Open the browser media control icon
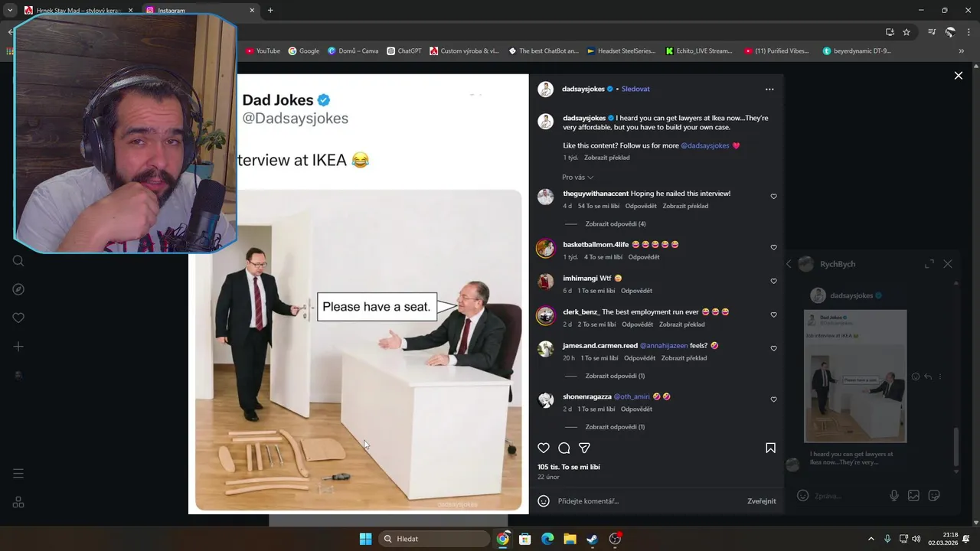This screenshot has width=980, height=551. point(932,32)
